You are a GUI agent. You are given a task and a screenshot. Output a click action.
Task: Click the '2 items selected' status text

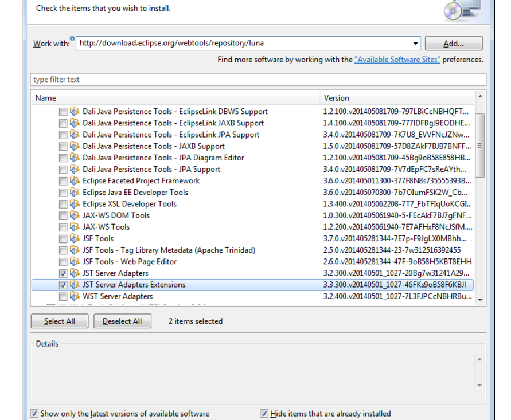[x=196, y=321]
